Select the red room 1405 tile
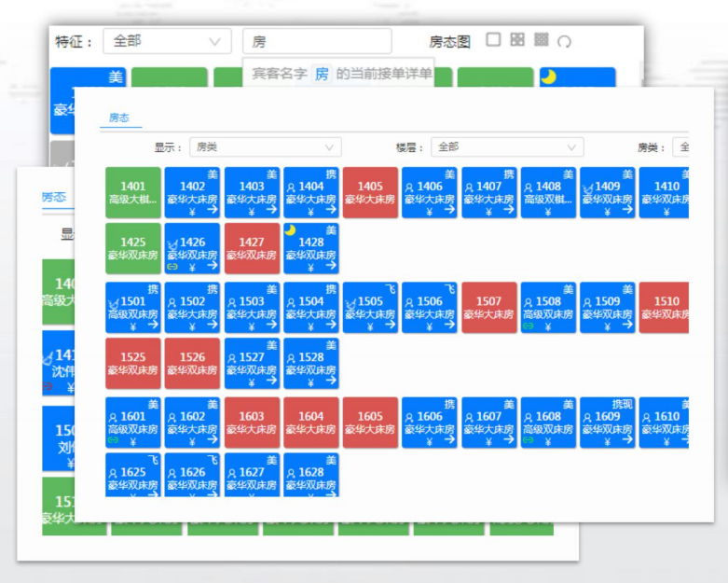The height and width of the screenshot is (583, 728). [x=370, y=192]
